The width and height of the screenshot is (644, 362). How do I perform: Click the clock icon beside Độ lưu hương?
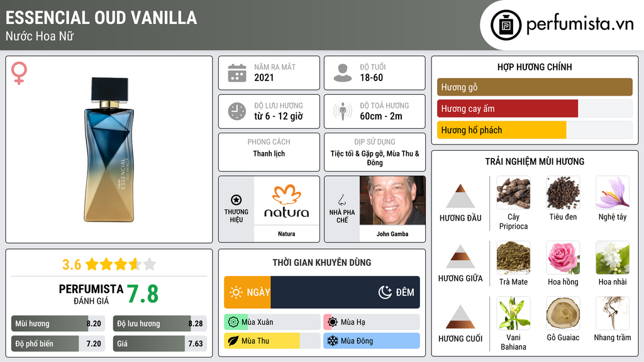pos(237,111)
